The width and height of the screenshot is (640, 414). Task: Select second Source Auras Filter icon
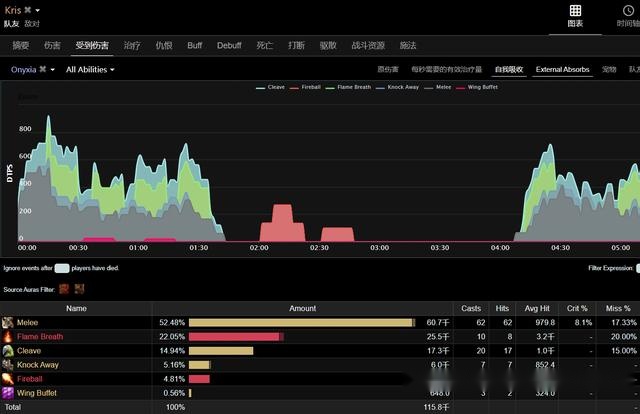click(x=79, y=289)
